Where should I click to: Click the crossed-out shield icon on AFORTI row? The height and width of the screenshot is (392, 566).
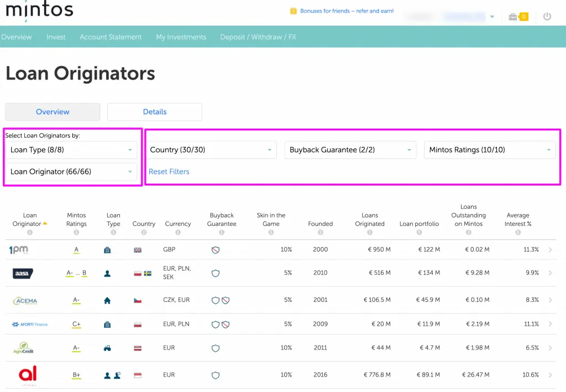tap(225, 324)
